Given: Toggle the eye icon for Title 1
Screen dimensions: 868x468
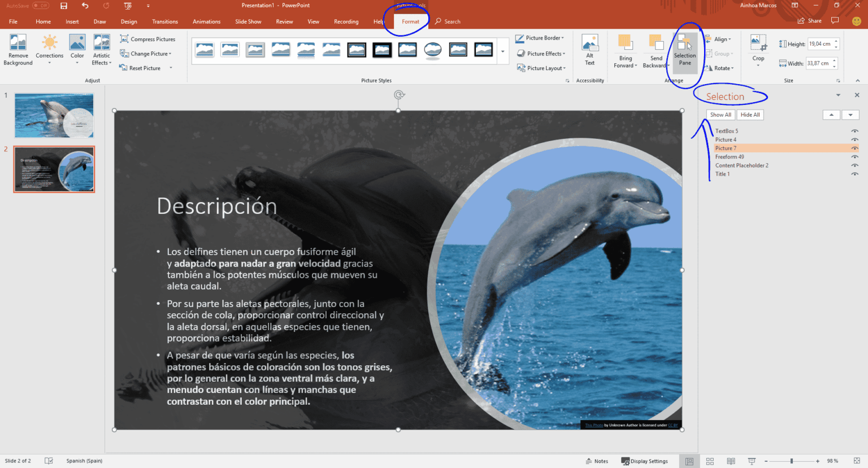Looking at the screenshot, I should 854,174.
